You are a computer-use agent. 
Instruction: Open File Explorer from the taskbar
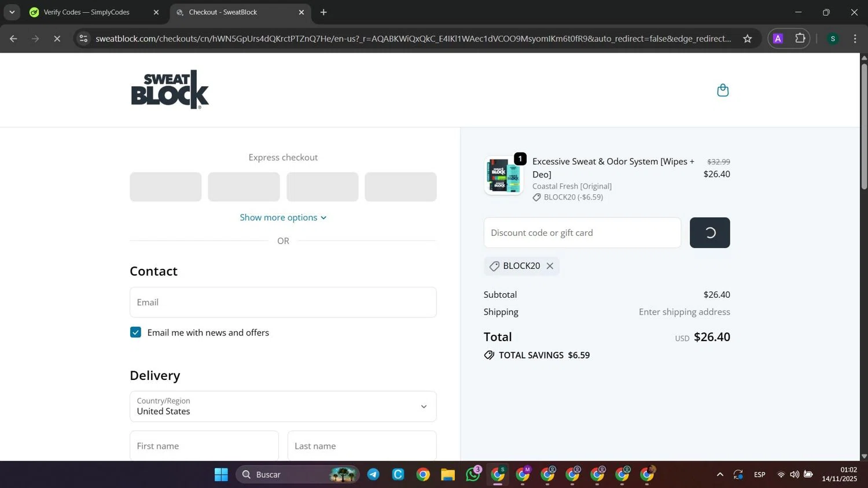pyautogui.click(x=448, y=475)
